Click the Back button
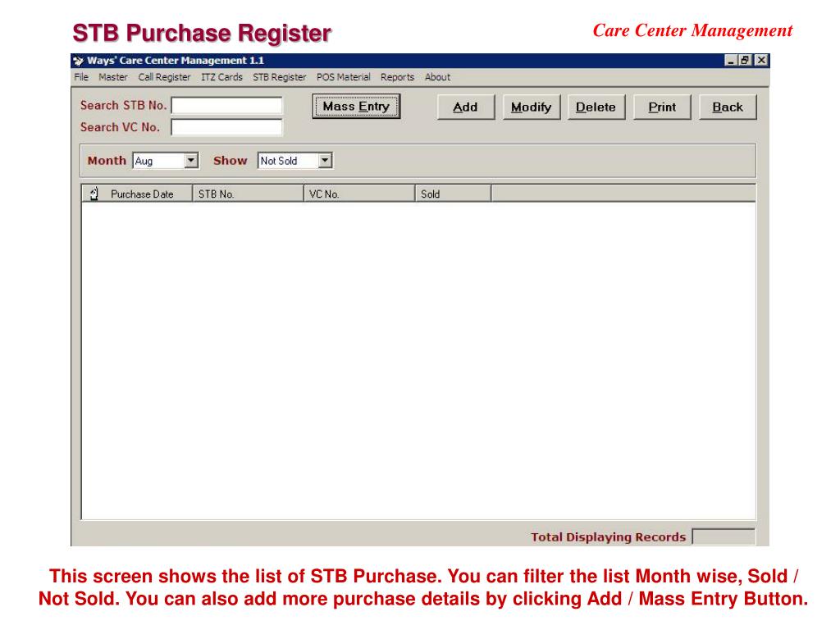The height and width of the screenshot is (630, 840). (727, 107)
